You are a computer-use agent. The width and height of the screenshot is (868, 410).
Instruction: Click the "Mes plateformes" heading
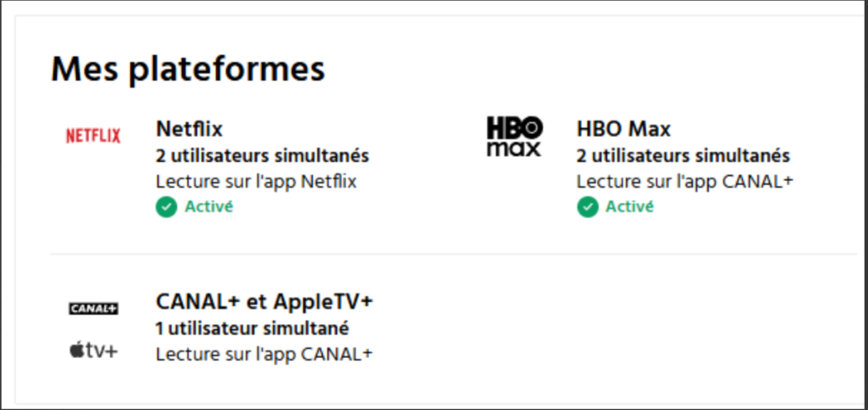pyautogui.click(x=187, y=69)
